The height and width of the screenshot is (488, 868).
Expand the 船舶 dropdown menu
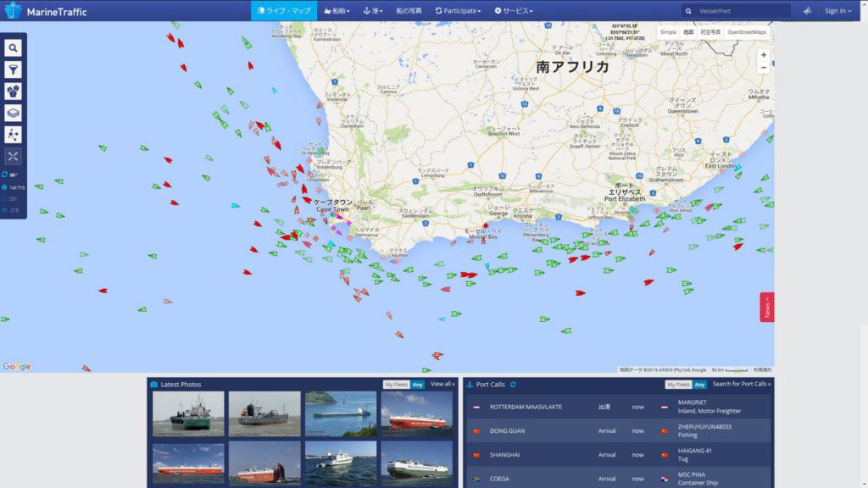(337, 10)
